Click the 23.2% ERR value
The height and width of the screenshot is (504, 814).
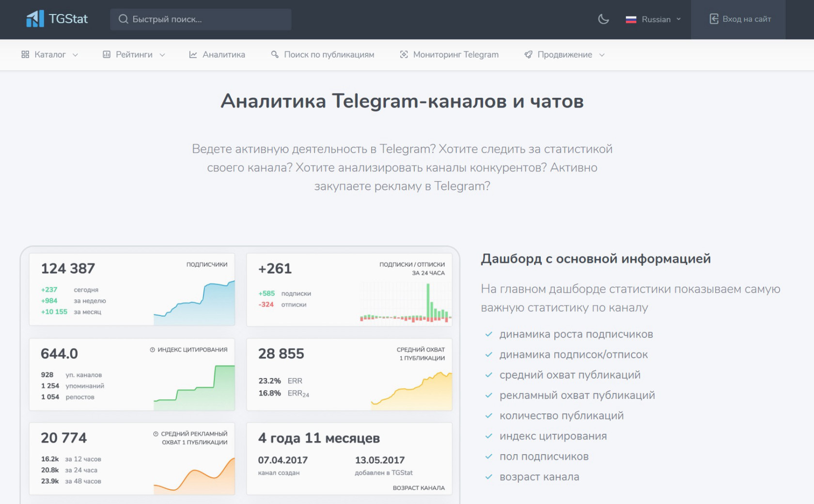(x=269, y=381)
